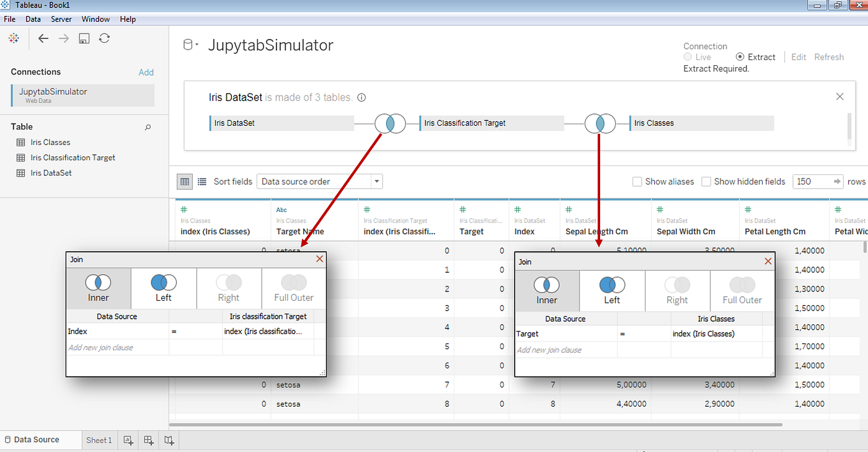
Task: Select the Live connection radio button
Action: [x=688, y=56]
